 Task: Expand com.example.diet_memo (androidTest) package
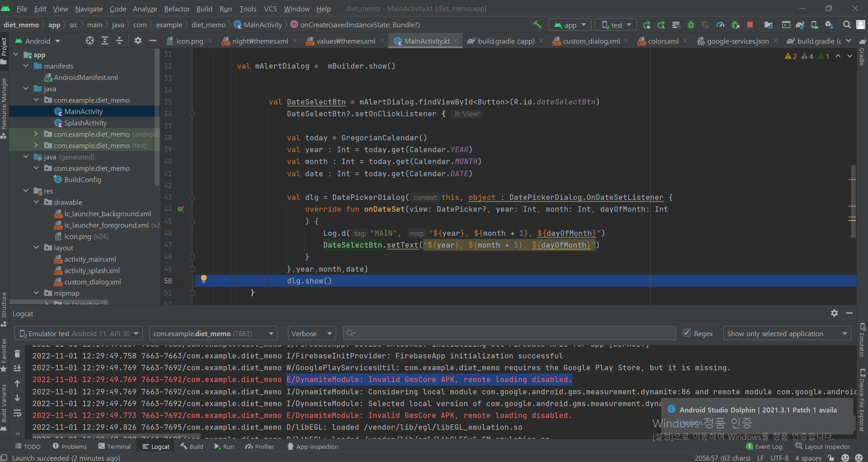[x=36, y=134]
